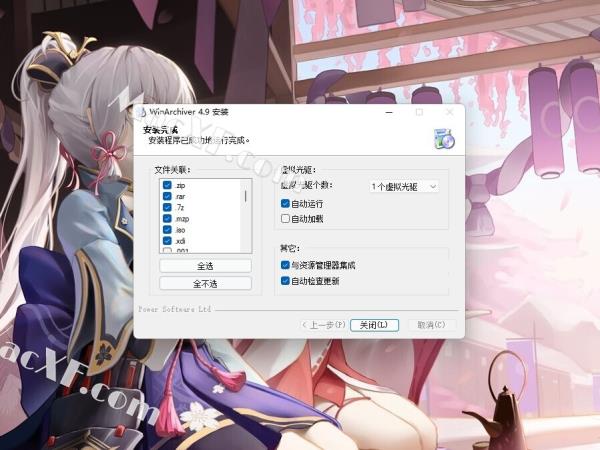The width and height of the screenshot is (600, 450).
Task: Disable the 自动运行 option
Action: [x=285, y=203]
